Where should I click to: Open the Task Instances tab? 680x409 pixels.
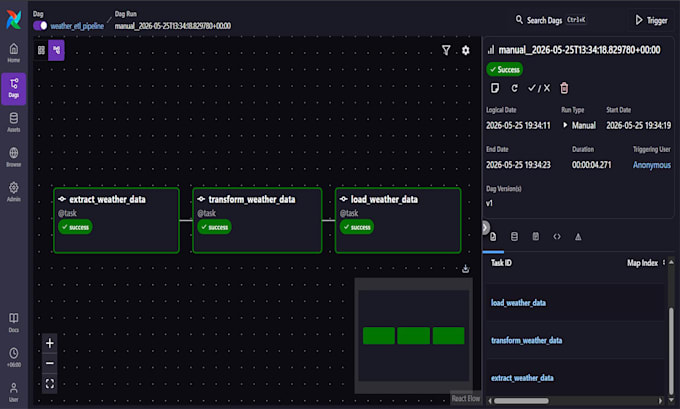(x=493, y=237)
